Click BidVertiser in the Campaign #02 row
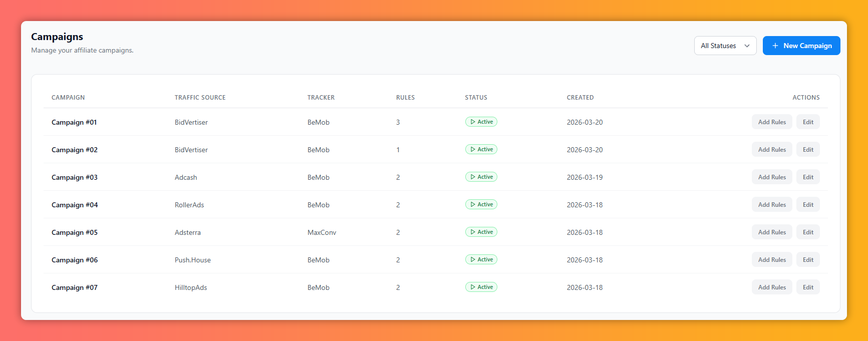 [191, 150]
